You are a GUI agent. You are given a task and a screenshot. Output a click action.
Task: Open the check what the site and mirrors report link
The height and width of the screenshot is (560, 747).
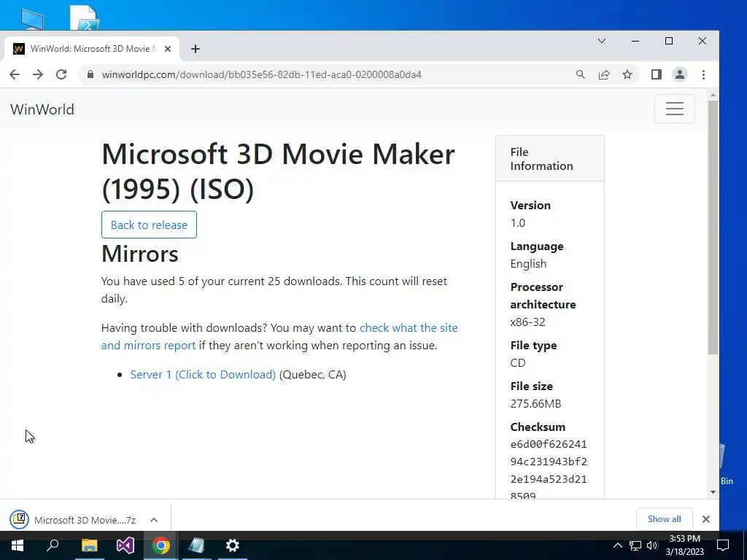coord(279,336)
